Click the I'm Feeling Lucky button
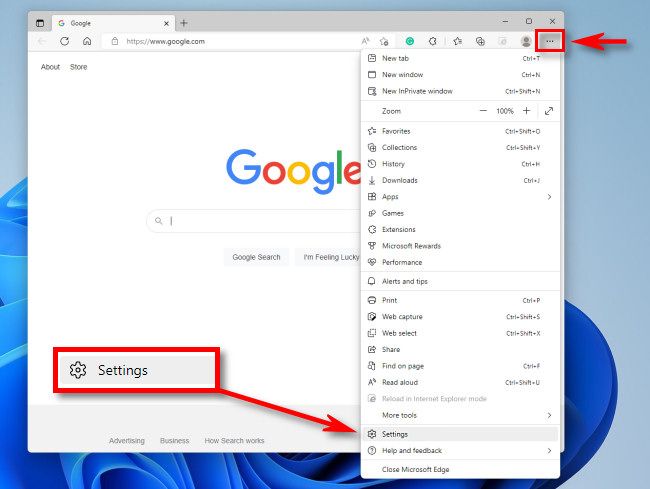Viewport: 650px width, 489px height. point(329,257)
